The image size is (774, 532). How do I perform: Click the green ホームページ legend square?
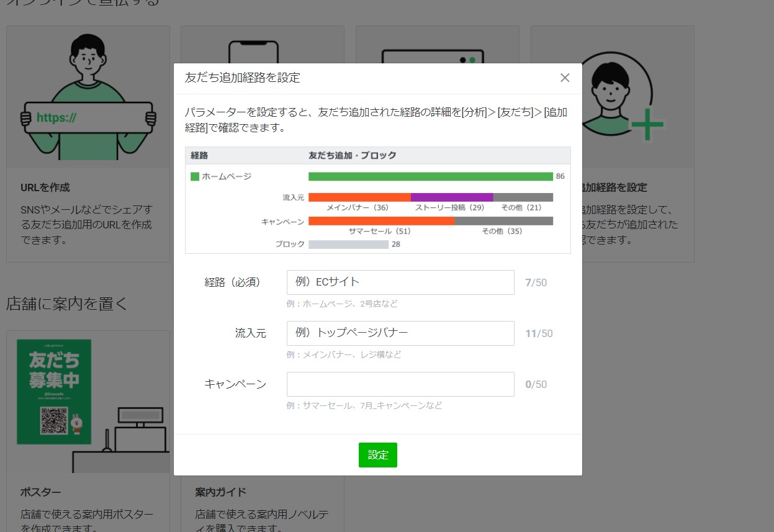tap(194, 176)
